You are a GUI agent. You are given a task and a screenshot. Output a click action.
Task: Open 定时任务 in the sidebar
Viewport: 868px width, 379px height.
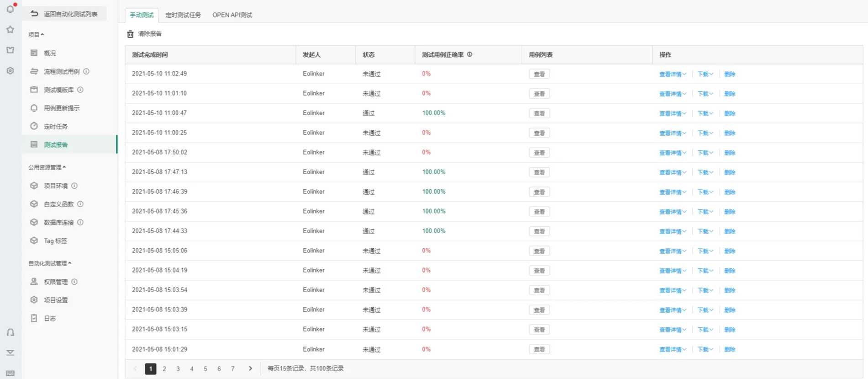click(69, 126)
